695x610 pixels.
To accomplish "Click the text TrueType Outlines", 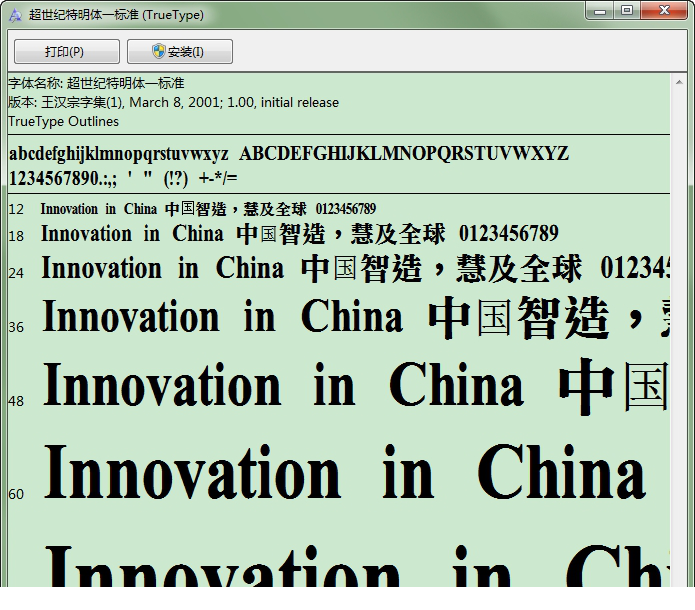I will tap(63, 121).
